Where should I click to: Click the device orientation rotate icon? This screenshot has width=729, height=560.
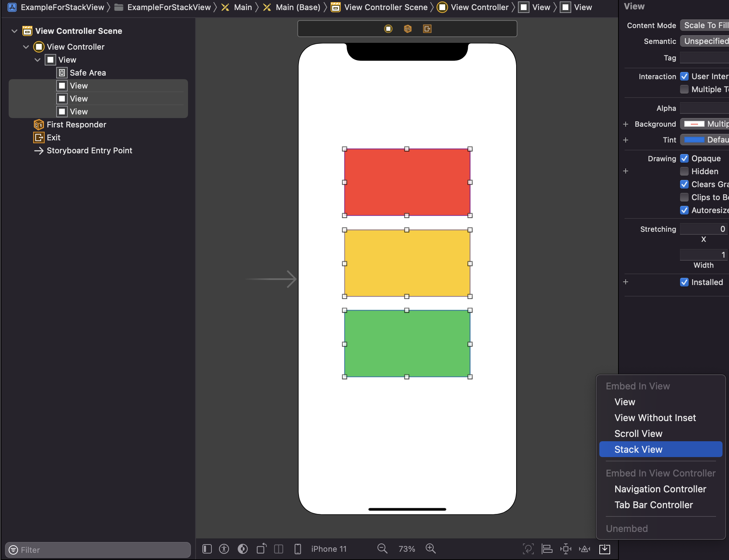click(x=261, y=548)
